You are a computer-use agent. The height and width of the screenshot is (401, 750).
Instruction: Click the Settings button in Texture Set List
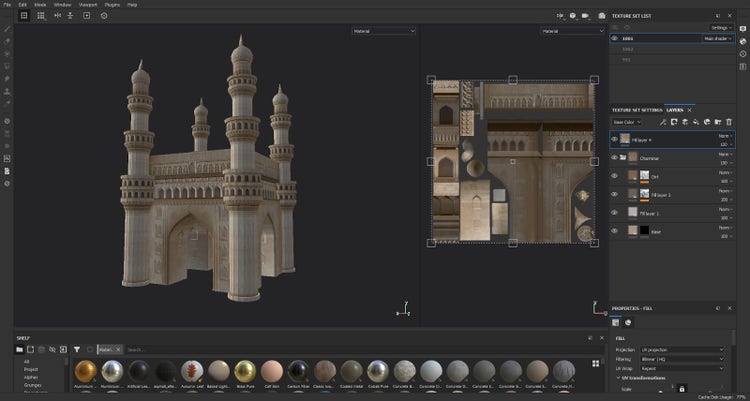(x=721, y=27)
